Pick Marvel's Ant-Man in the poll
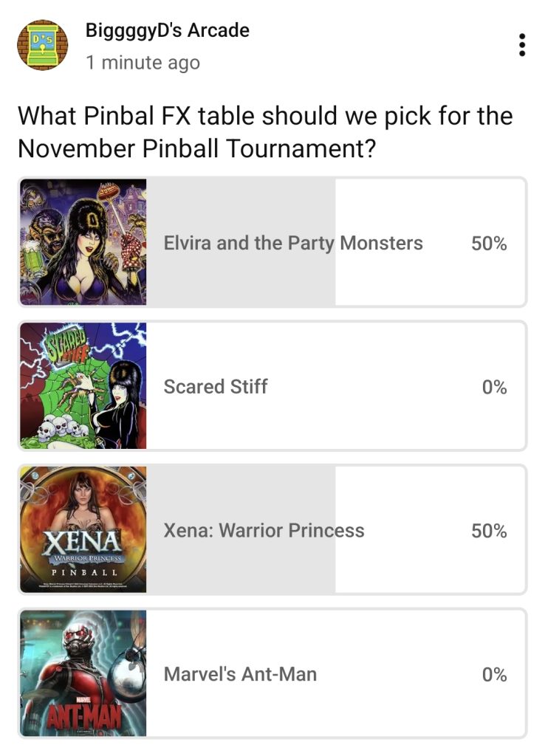Image resolution: width=545 pixels, height=756 pixels. pyautogui.click(x=240, y=673)
